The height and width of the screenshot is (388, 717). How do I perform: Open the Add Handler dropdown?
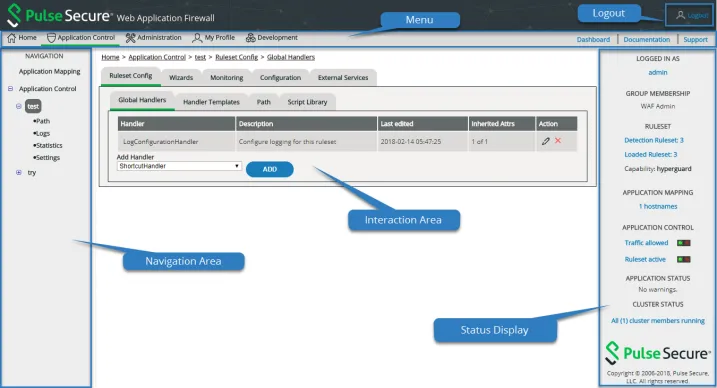coord(179,166)
